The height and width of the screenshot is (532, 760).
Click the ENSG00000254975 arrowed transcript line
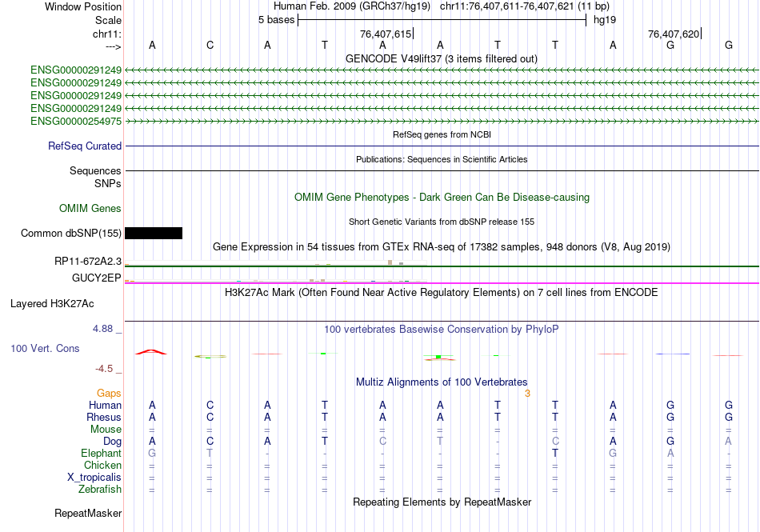point(442,121)
